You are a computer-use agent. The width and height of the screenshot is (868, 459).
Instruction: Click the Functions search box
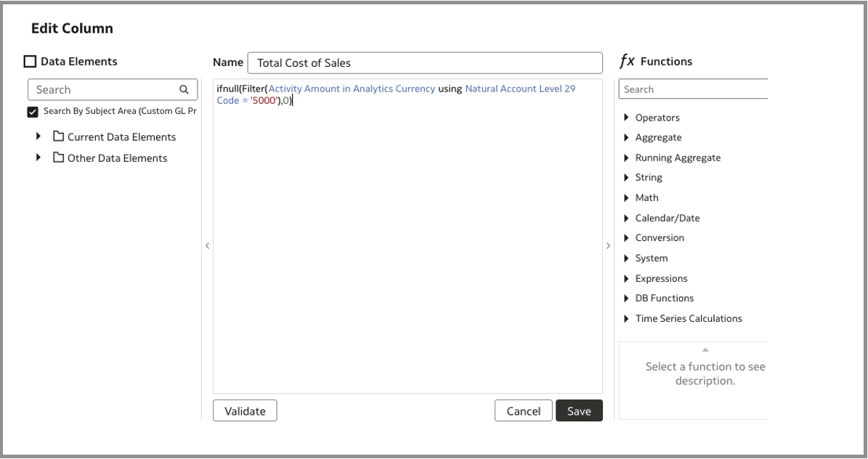(x=692, y=90)
